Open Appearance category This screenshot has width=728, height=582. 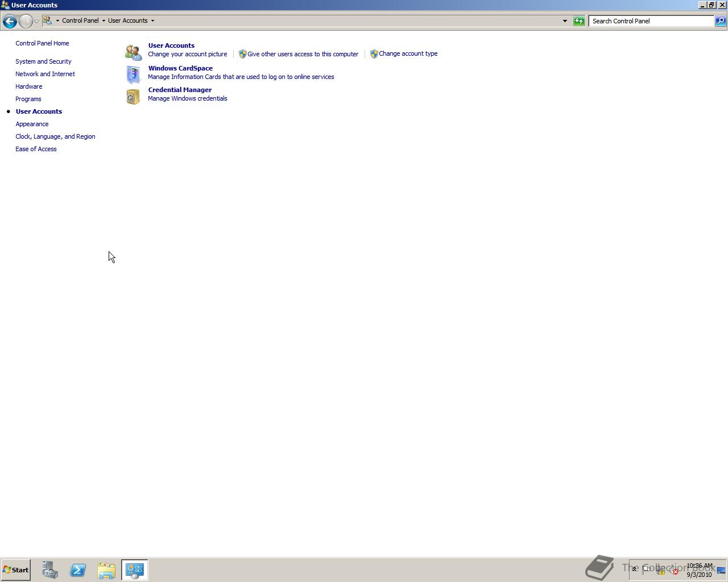(x=32, y=124)
